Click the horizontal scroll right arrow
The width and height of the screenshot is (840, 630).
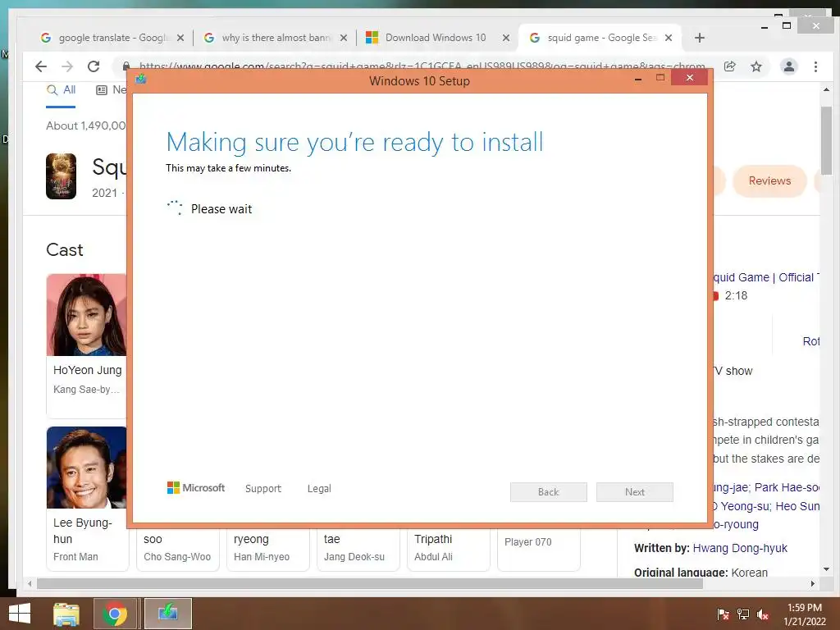click(813, 583)
